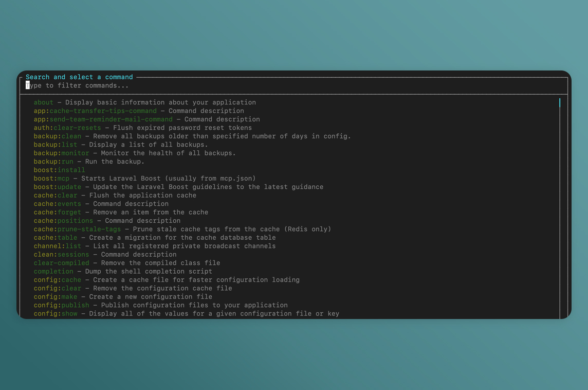
Task: Select backup:clean command entry
Action: (58, 136)
